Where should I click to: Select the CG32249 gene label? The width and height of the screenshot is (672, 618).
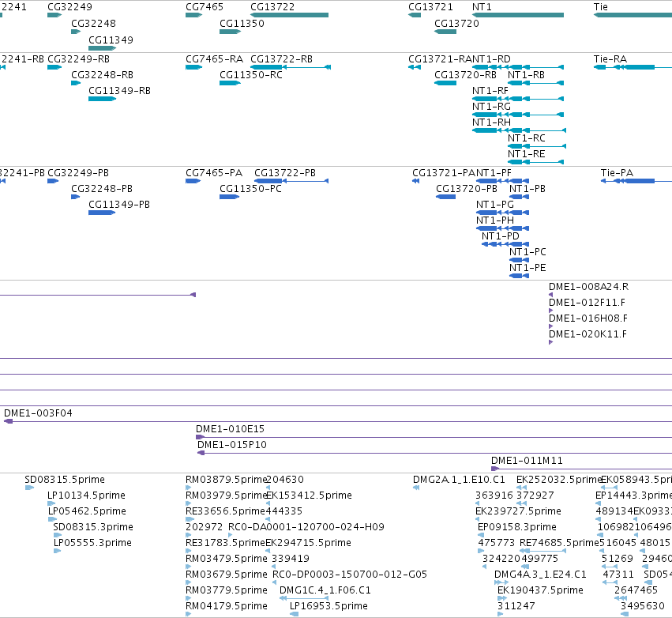(69, 7)
